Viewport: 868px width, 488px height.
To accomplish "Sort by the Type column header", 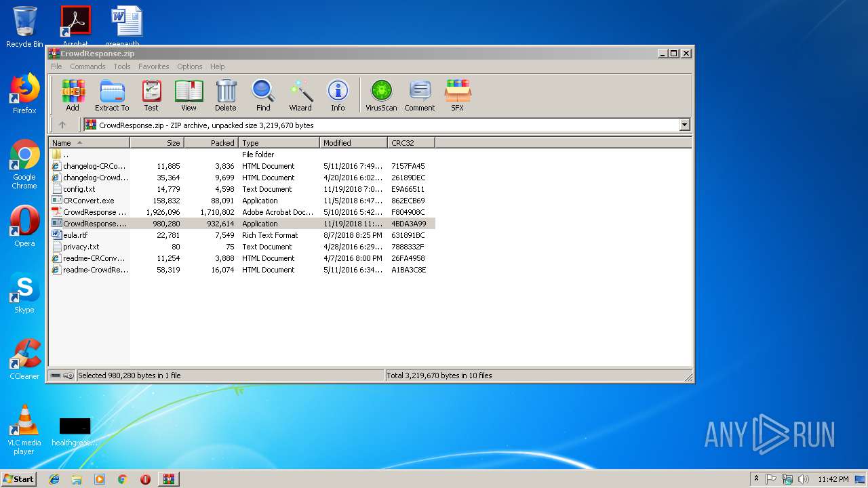I will point(279,143).
